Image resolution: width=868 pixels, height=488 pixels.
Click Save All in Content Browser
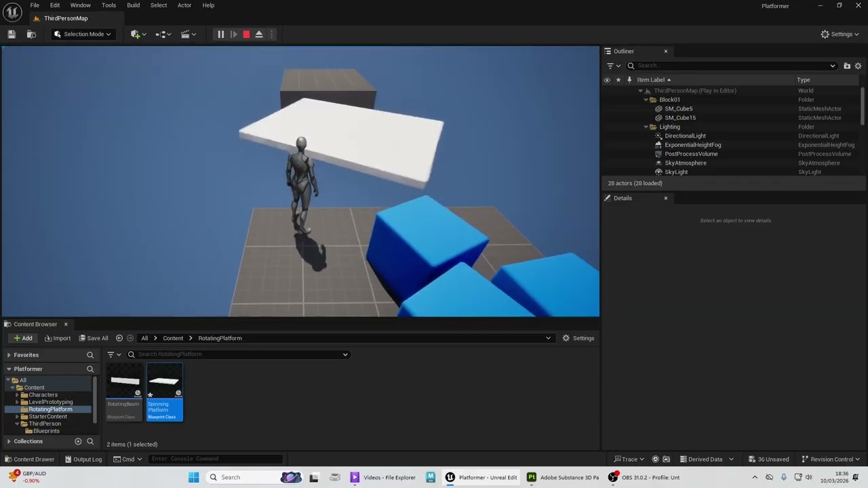(94, 338)
